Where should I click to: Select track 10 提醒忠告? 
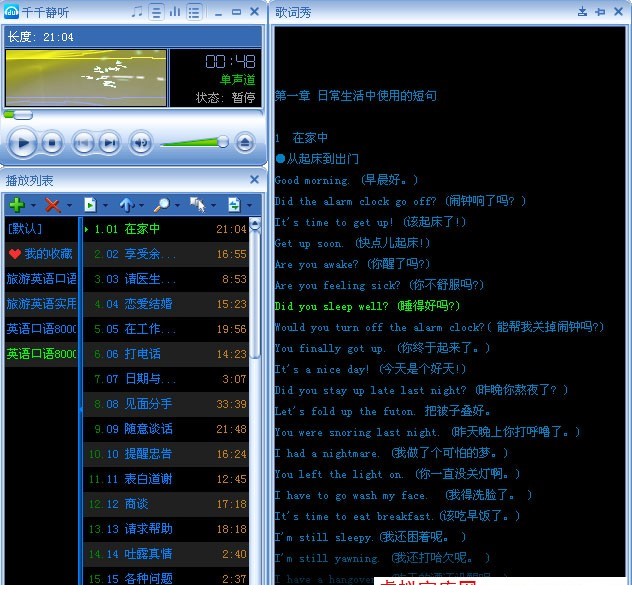166,454
